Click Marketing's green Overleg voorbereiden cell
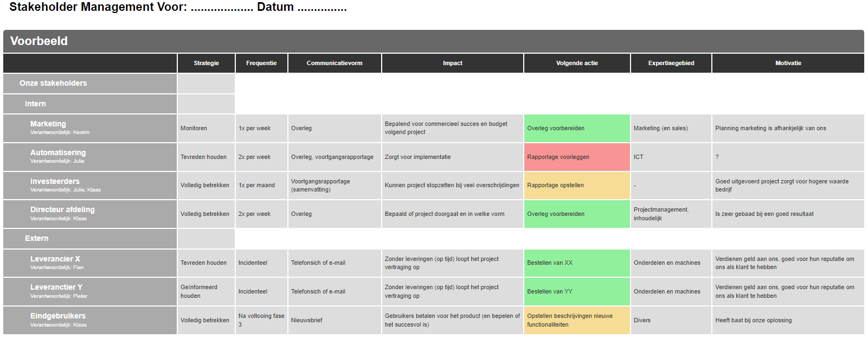This screenshot has width=868, height=338. (x=577, y=128)
